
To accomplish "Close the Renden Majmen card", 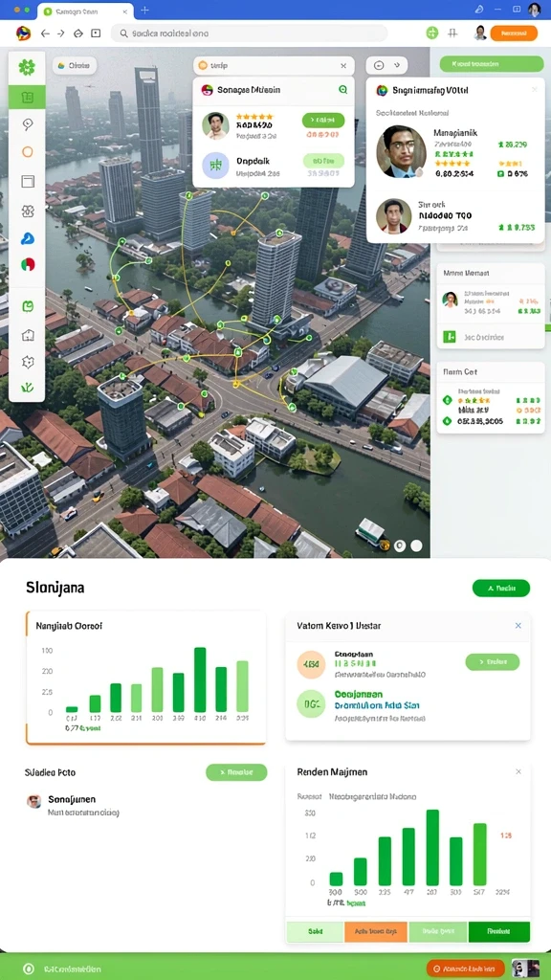I will [x=518, y=772].
